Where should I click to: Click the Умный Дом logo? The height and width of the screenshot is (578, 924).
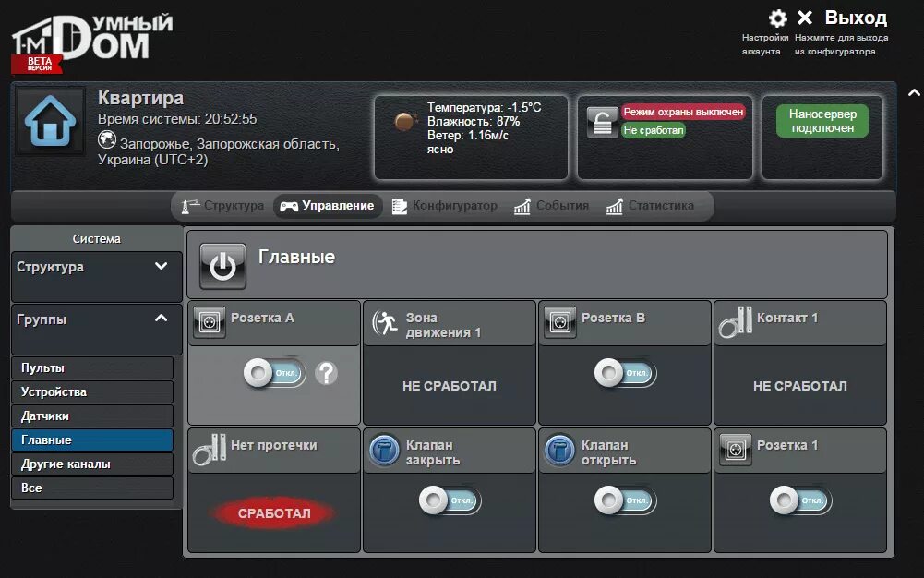click(x=92, y=42)
